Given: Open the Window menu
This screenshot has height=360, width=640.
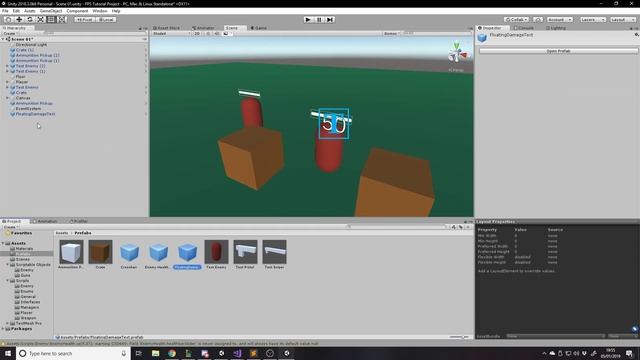Looking at the screenshot, I should point(100,11).
